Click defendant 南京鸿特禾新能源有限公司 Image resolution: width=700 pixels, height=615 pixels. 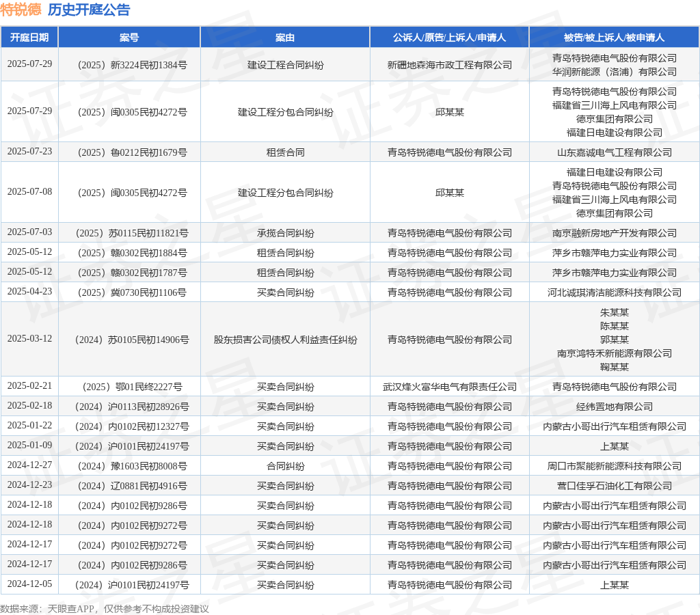click(x=615, y=353)
